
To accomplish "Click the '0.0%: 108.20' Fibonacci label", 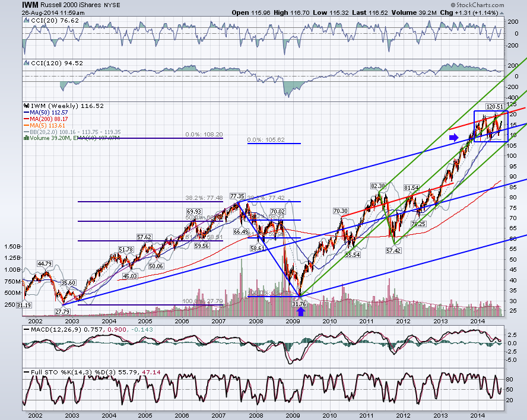I will 204,135.
